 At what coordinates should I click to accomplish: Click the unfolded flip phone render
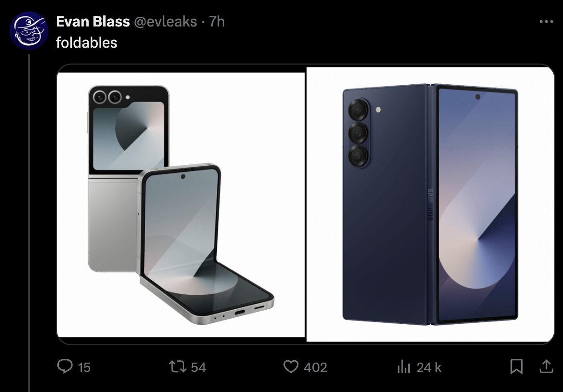[x=205, y=244]
